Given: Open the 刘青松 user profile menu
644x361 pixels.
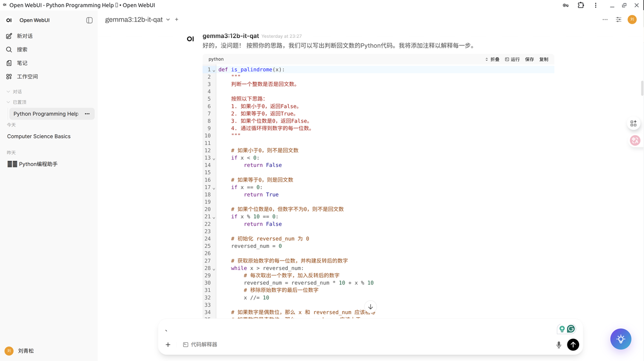Looking at the screenshot, I should (x=20, y=351).
